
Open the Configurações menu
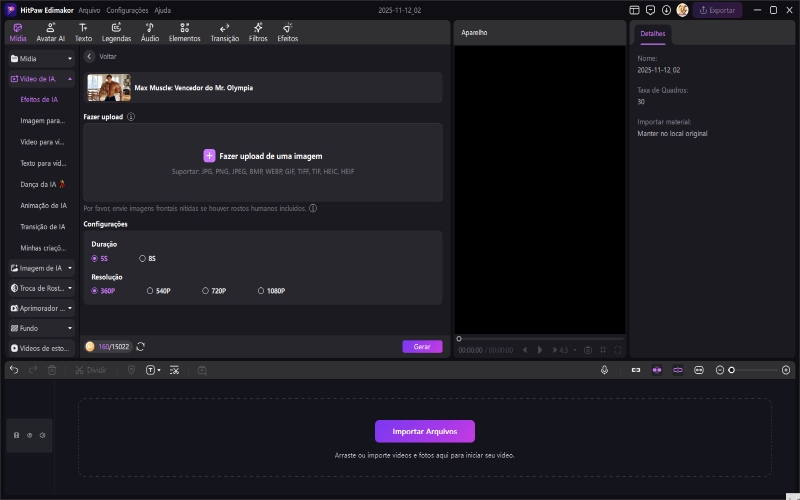127,9
